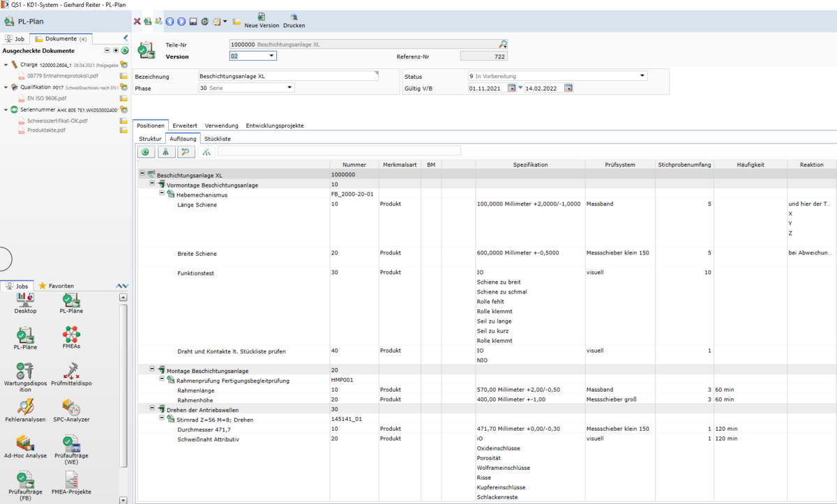Click the red X delete icon in toolbar
837x504 pixels.
pyautogui.click(x=137, y=22)
